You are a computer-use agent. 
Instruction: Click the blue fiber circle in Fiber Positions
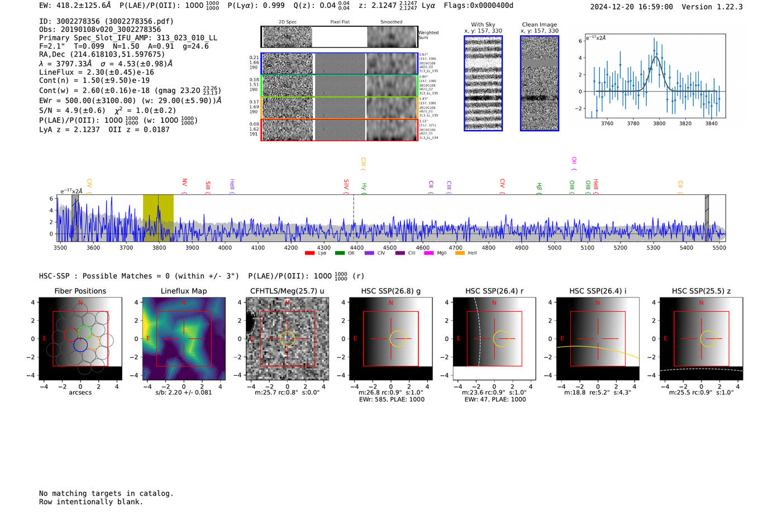[80, 344]
